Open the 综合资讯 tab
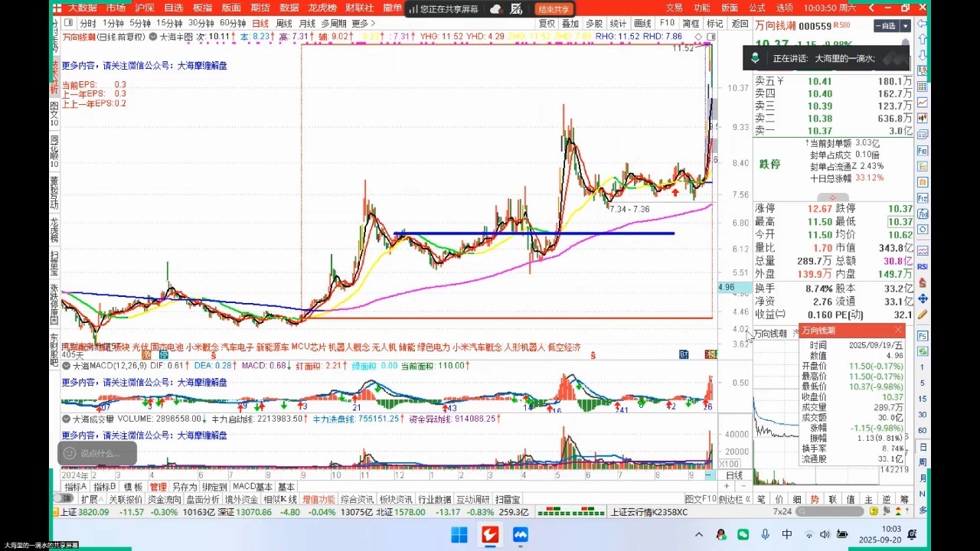The image size is (980, 551). pos(358,499)
